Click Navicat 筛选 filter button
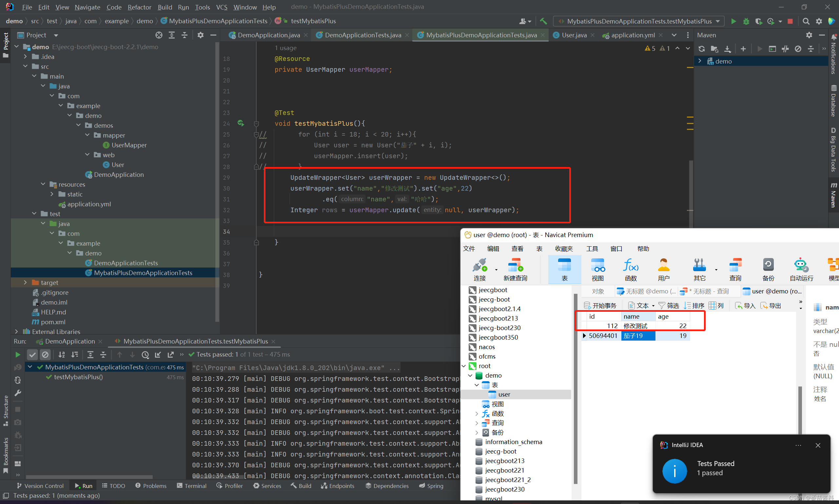 [x=669, y=306]
